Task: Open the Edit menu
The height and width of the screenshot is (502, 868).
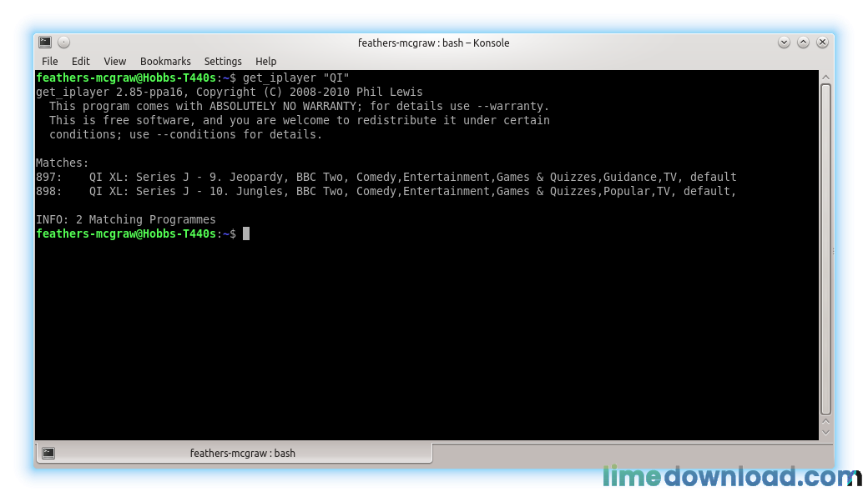Action: pos(80,62)
